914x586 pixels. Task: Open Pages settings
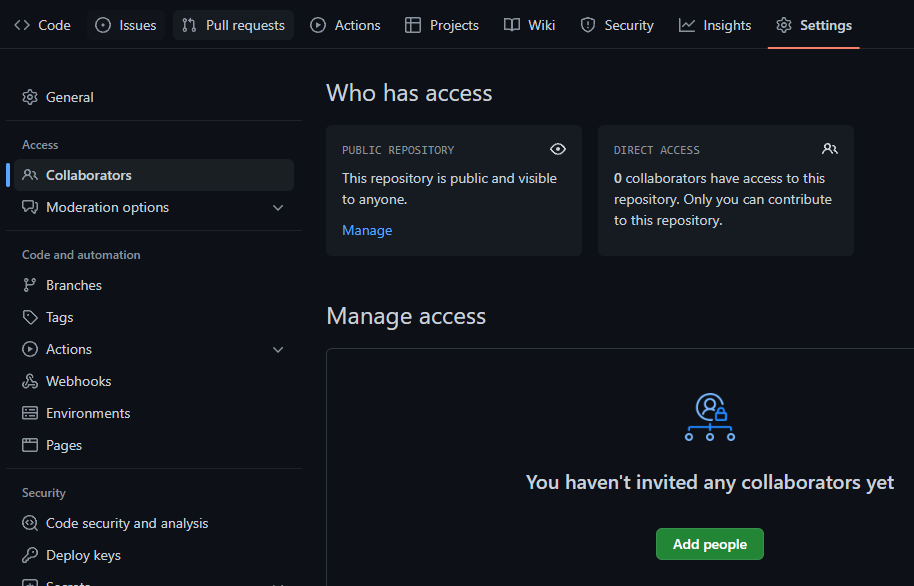[x=154, y=445]
